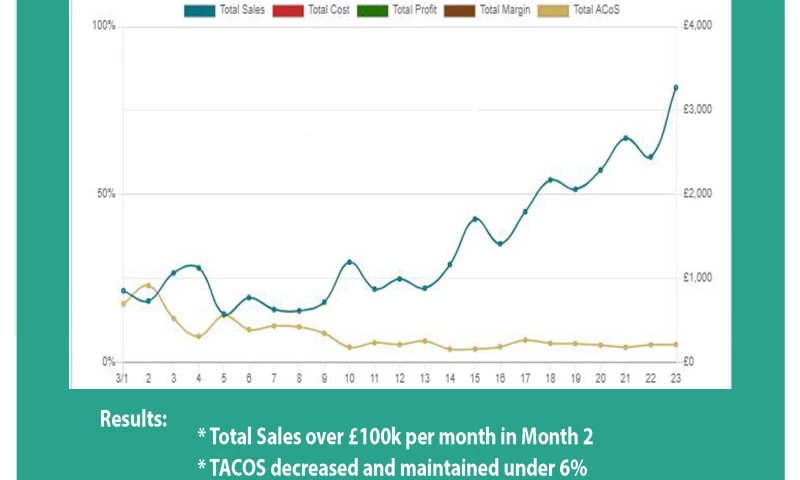800x480 pixels.
Task: Select the Total ACoS low point at day 4
Action: 198,337
